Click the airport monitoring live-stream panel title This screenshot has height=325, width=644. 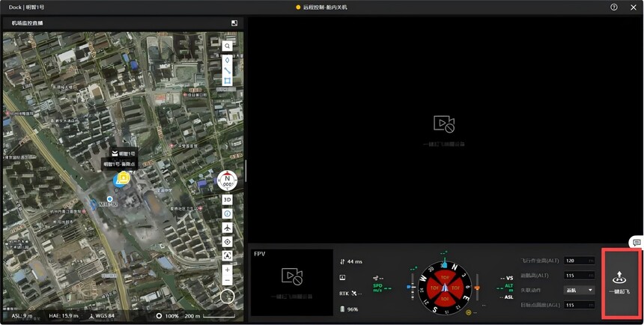click(27, 23)
